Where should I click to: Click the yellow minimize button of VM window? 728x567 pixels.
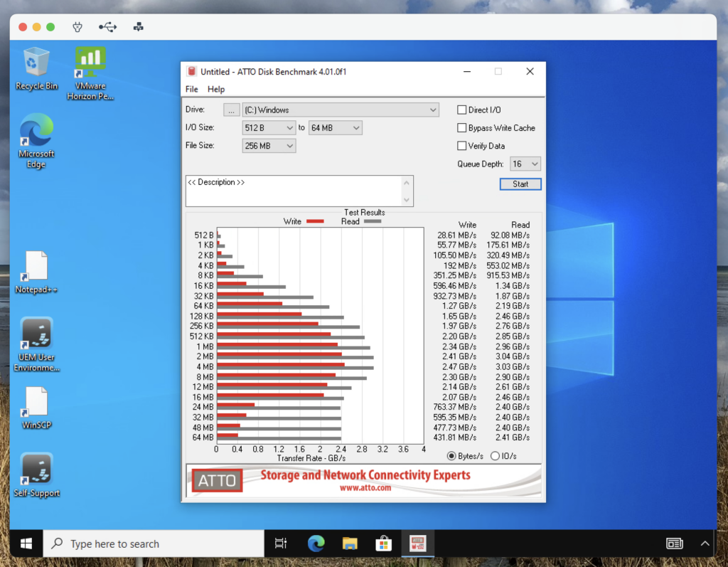coord(37,27)
